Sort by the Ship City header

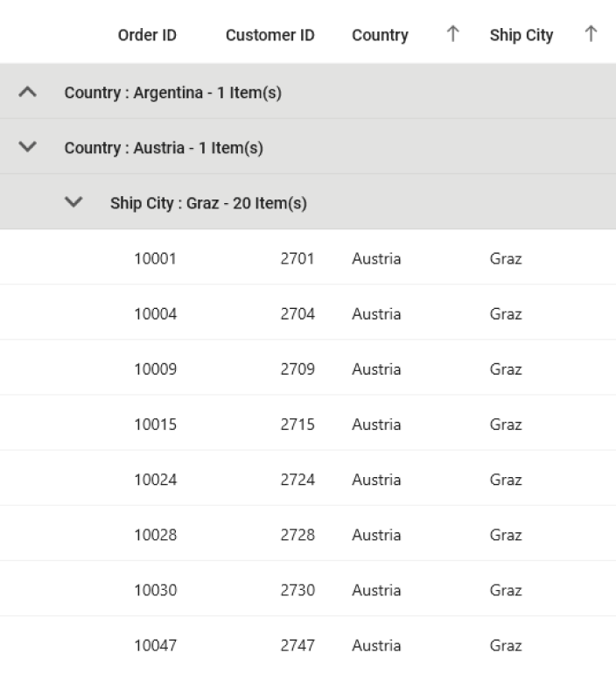point(521,35)
